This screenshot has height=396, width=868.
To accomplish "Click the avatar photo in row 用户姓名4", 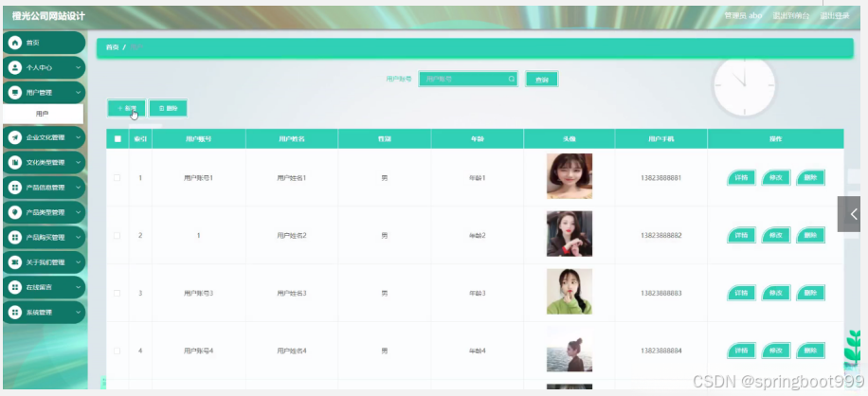I will [x=570, y=349].
